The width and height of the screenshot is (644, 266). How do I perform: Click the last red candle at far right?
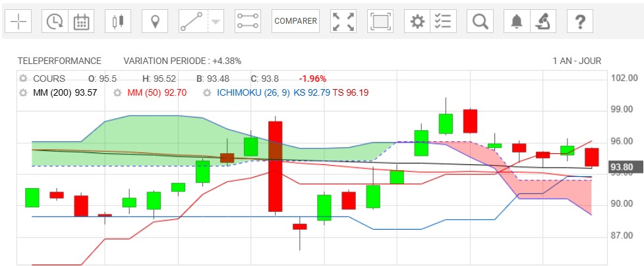pos(591,157)
